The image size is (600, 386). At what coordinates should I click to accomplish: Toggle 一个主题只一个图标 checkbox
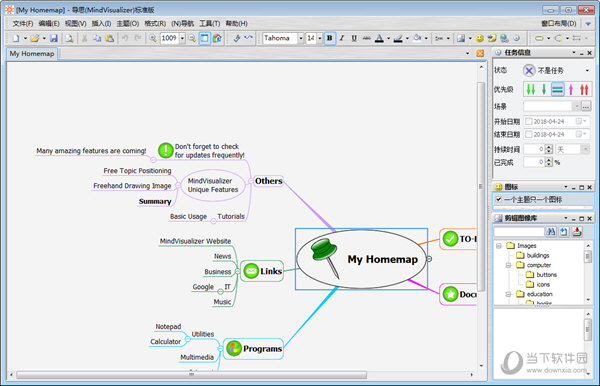499,199
